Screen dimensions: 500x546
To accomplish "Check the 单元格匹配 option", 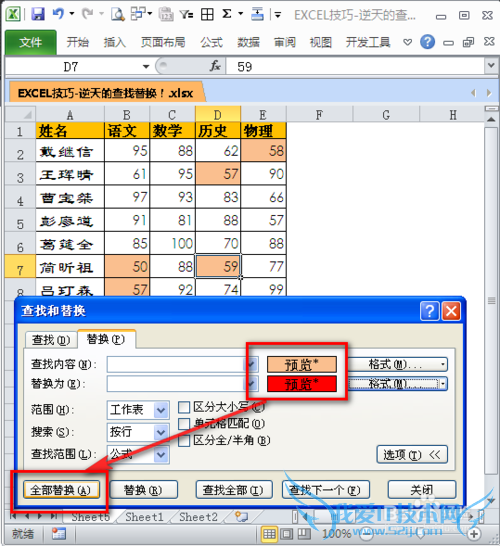I will click(x=184, y=423).
